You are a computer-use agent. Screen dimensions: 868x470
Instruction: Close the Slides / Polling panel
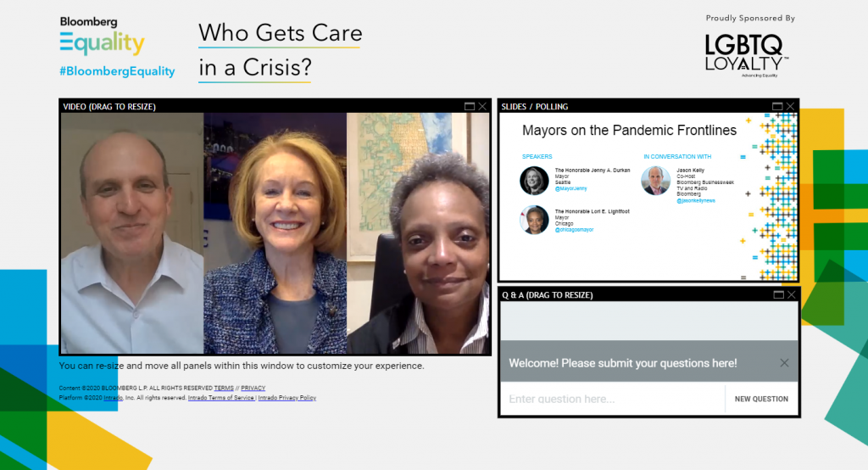pos(791,106)
